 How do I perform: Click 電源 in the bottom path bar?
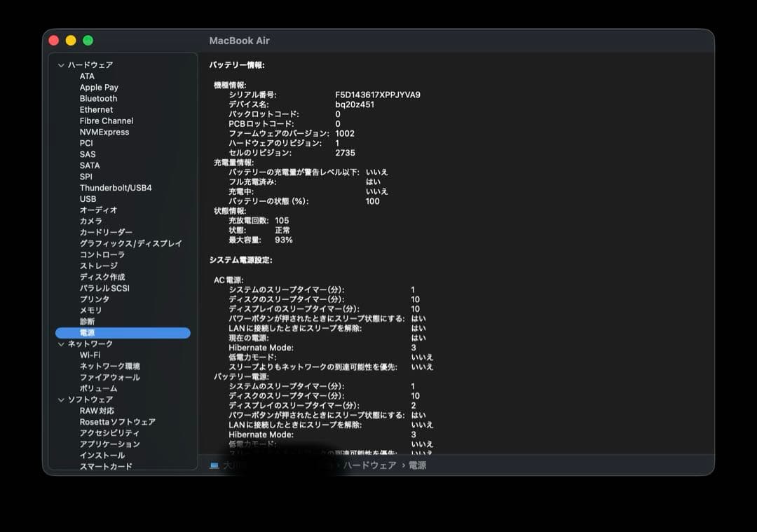coord(417,465)
